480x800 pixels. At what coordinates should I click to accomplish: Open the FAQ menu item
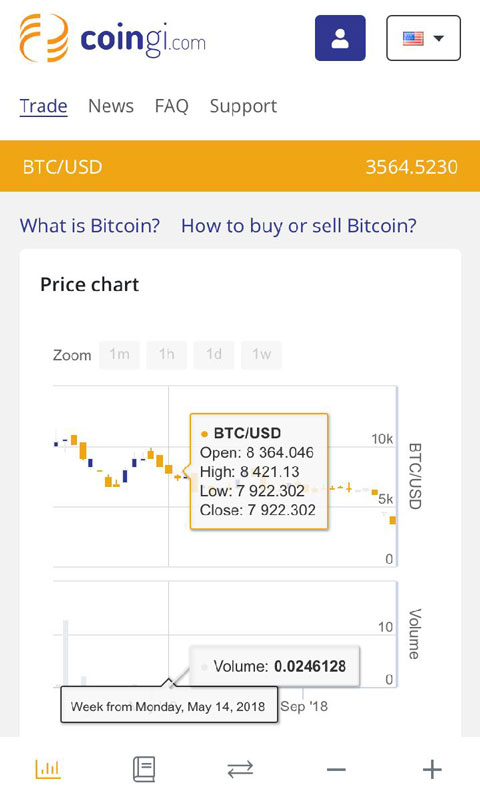[x=171, y=106]
